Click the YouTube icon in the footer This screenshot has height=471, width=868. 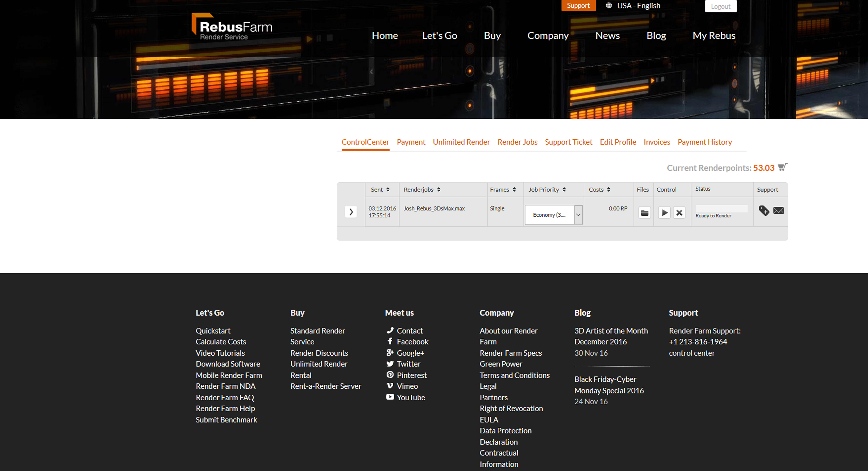coord(390,397)
